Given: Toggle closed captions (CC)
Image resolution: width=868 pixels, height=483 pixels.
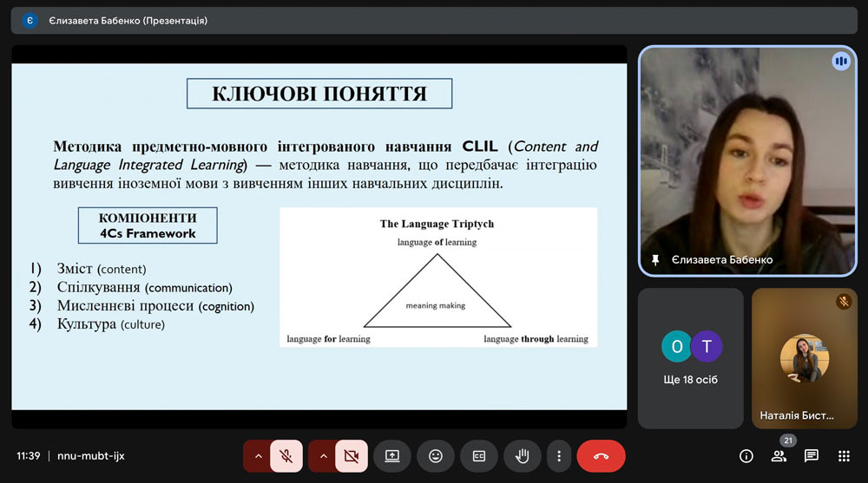Looking at the screenshot, I should [478, 456].
